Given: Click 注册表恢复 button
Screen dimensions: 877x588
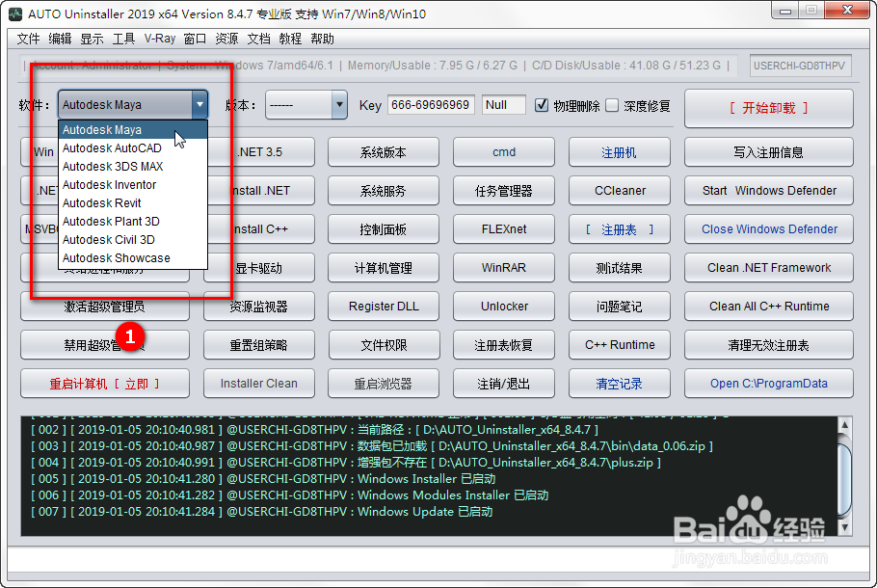Looking at the screenshot, I should pyautogui.click(x=504, y=345).
